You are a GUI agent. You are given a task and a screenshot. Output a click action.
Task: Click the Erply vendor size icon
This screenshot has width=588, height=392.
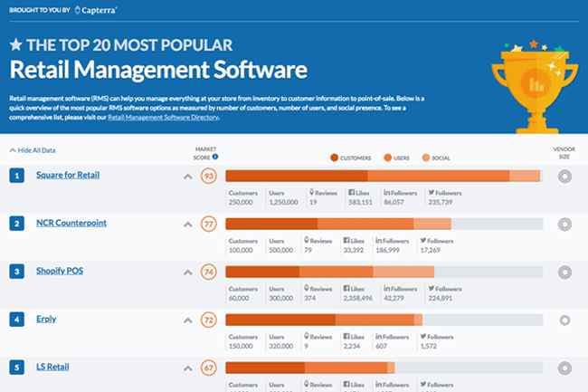(564, 320)
